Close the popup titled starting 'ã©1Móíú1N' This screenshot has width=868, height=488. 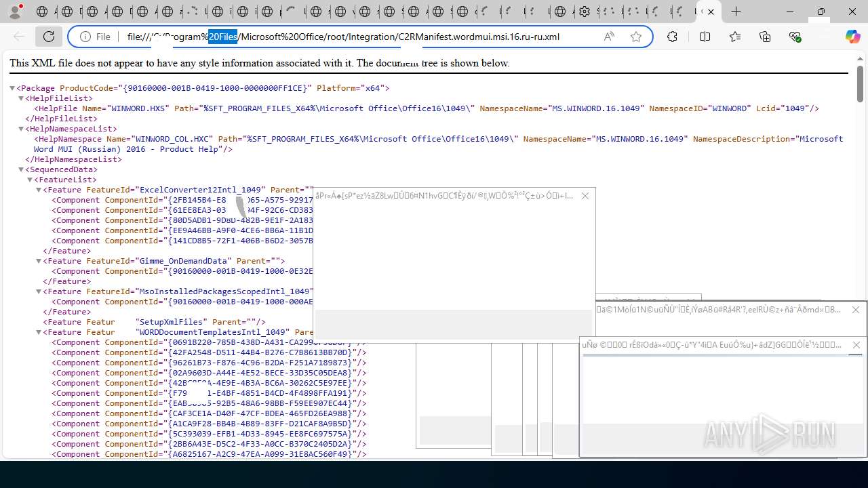tap(856, 310)
